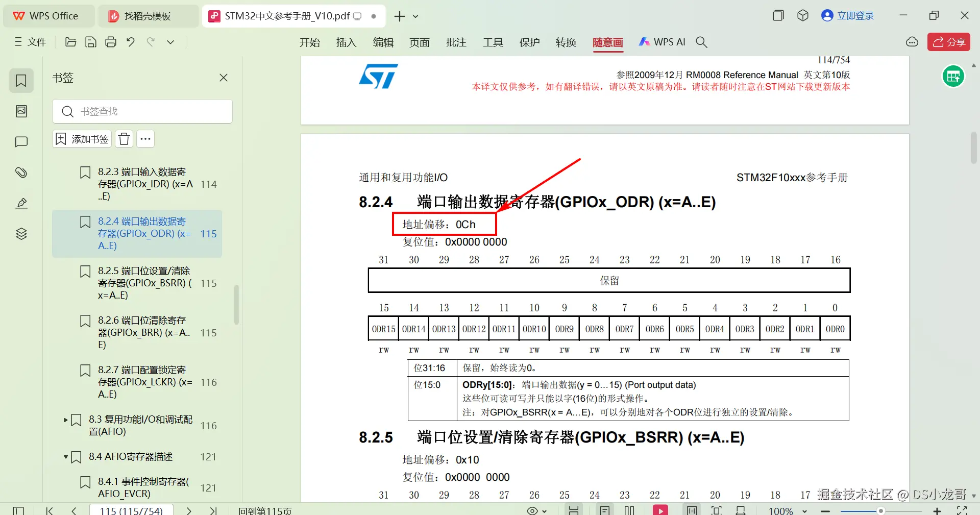Click 立即登录 to sign in
This screenshot has height=515, width=980.
(848, 16)
